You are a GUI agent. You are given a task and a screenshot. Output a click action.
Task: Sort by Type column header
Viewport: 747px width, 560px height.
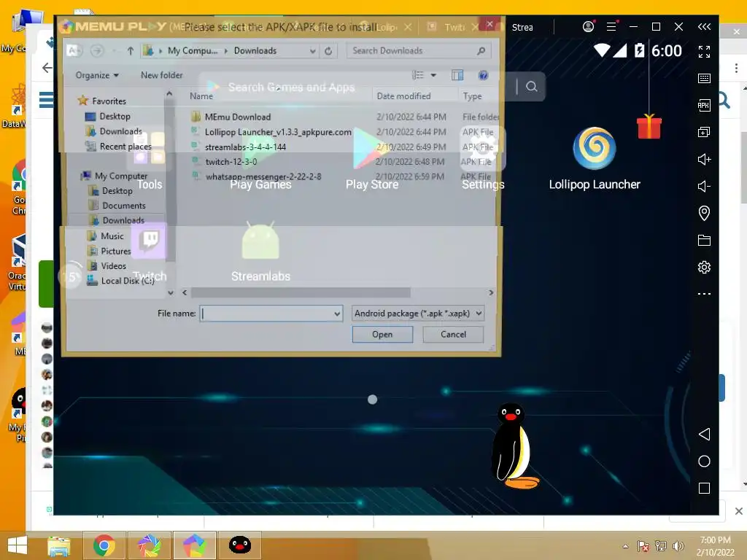472,96
